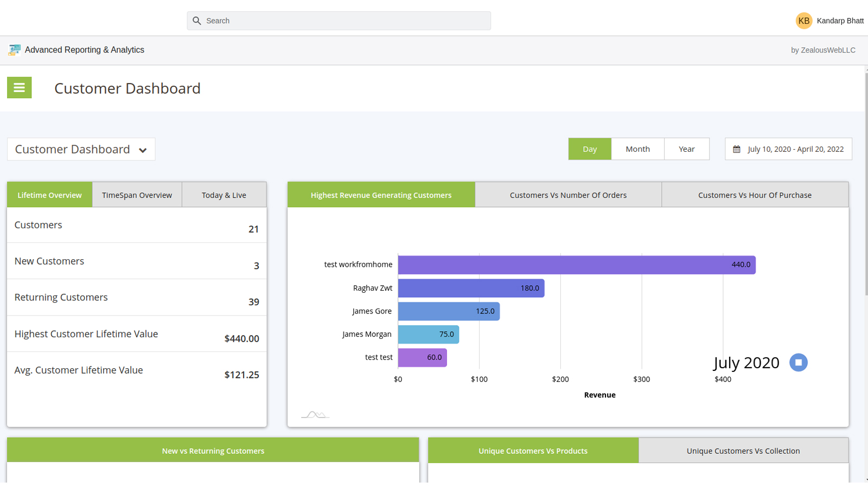
Task: Switch to the TimeSpan Overview tab
Action: pyautogui.click(x=137, y=194)
